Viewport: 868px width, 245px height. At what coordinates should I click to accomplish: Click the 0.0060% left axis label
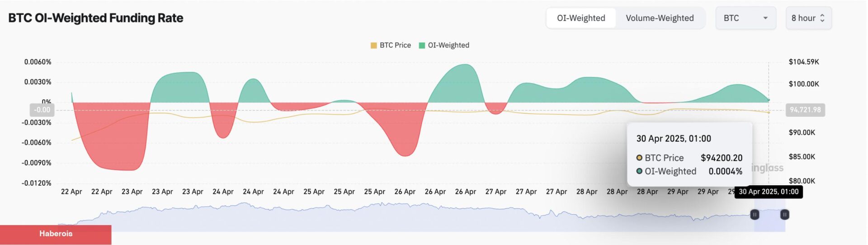click(38, 62)
